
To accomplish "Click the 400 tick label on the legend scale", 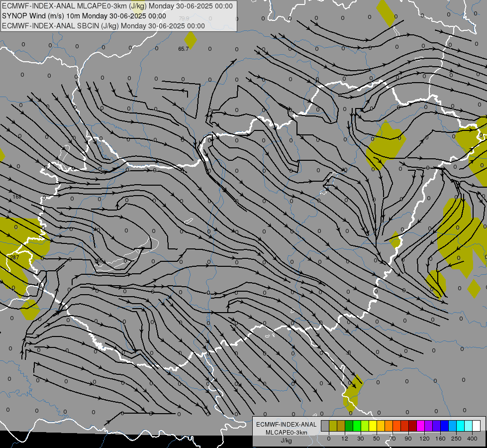I will (x=472, y=439).
